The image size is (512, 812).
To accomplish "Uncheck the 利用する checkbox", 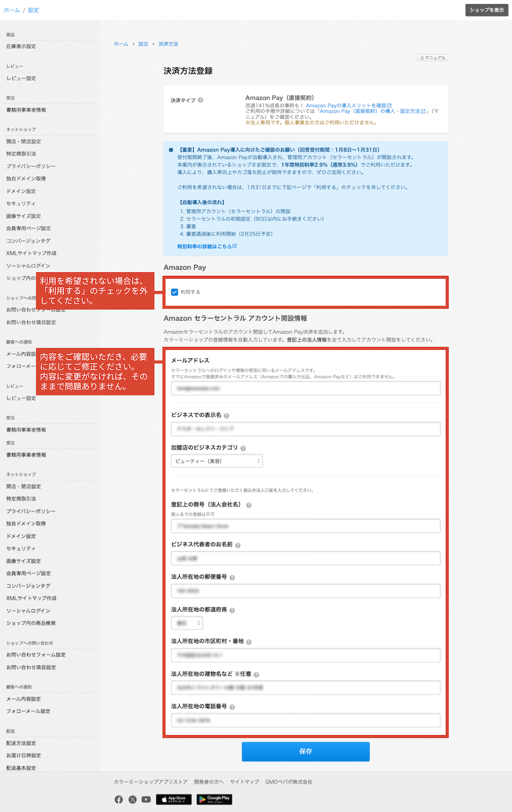I will [x=175, y=292].
